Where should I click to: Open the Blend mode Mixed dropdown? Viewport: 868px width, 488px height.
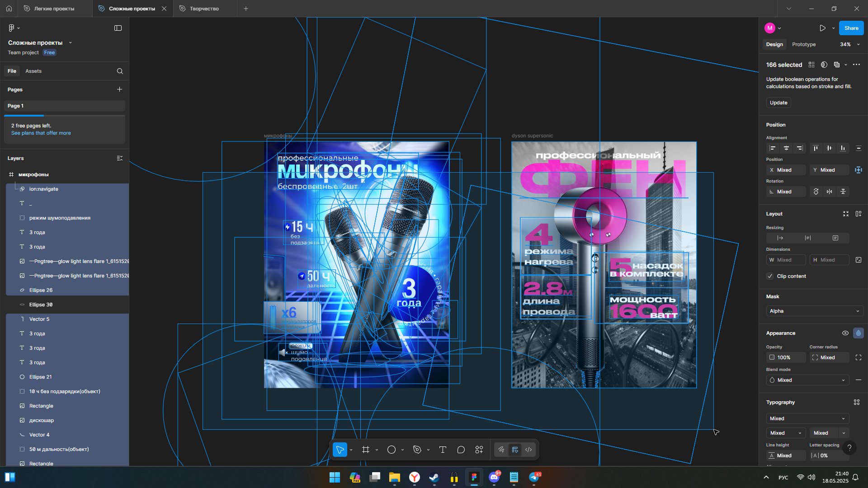coord(807,380)
